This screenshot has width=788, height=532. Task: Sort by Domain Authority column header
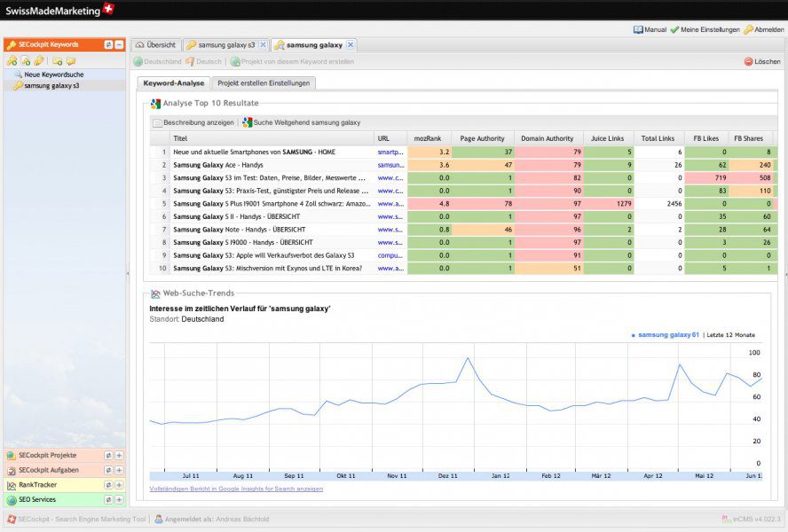(x=548, y=138)
